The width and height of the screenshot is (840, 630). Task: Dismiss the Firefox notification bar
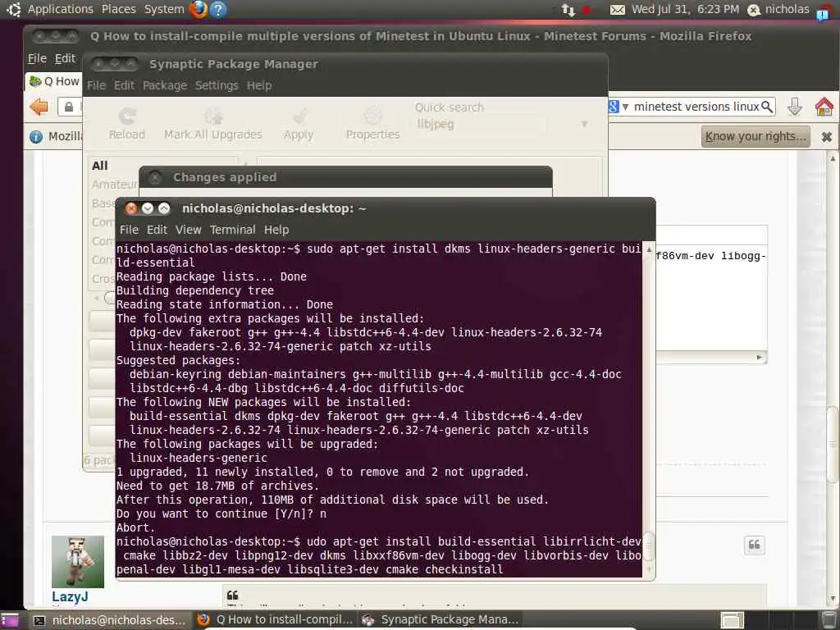827,137
